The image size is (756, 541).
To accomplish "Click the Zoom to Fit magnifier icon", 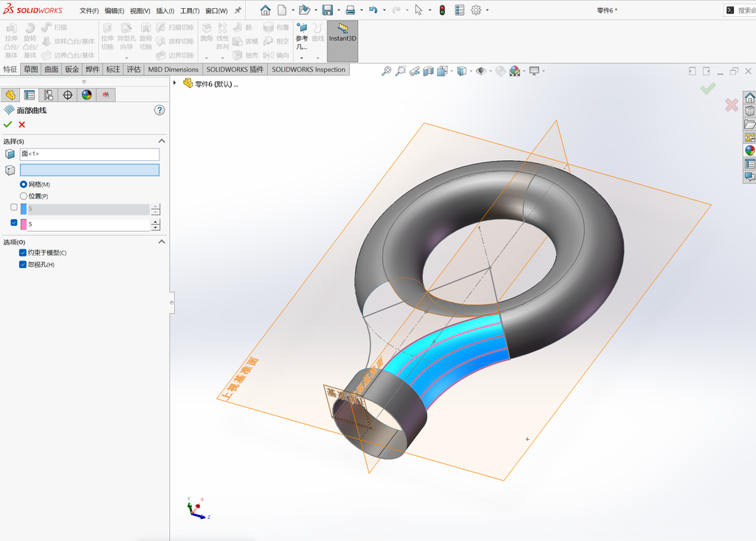I will pyautogui.click(x=386, y=72).
